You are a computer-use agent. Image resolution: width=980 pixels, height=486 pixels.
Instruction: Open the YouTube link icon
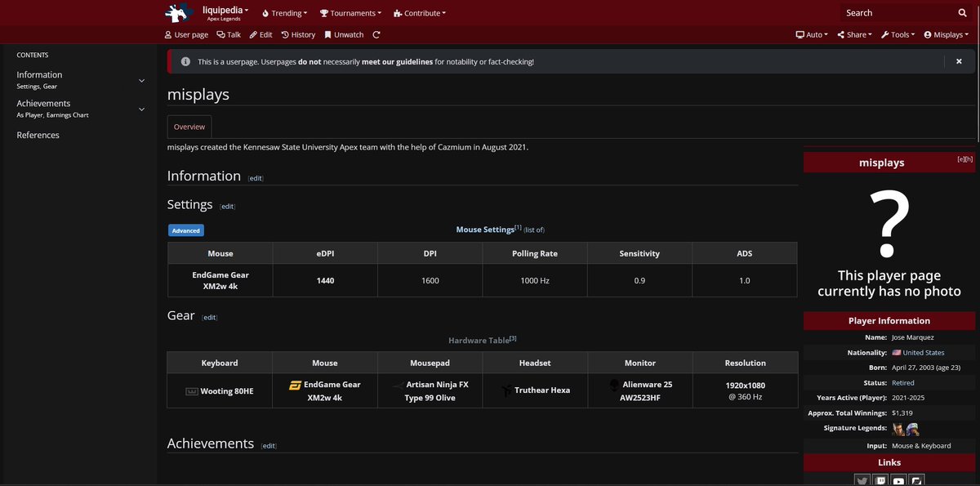[898, 481]
